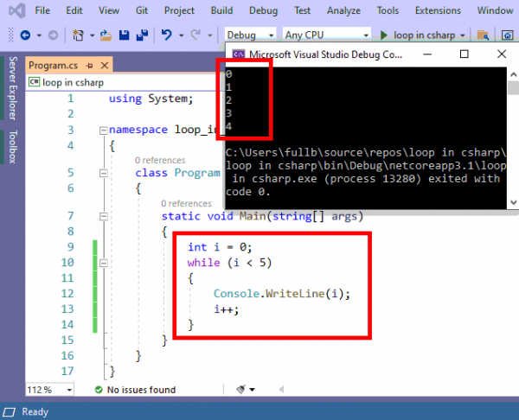Click the Save All icon

tap(141, 35)
